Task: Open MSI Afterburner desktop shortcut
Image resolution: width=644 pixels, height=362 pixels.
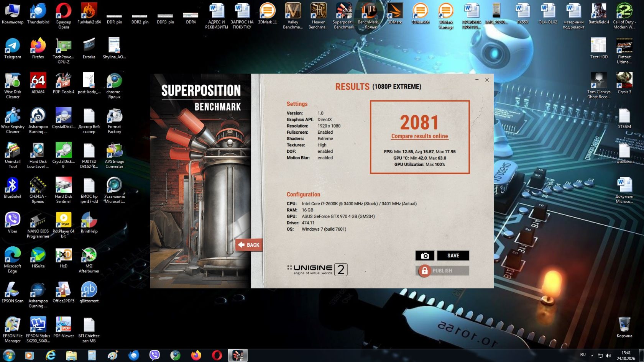Action: [x=89, y=260]
